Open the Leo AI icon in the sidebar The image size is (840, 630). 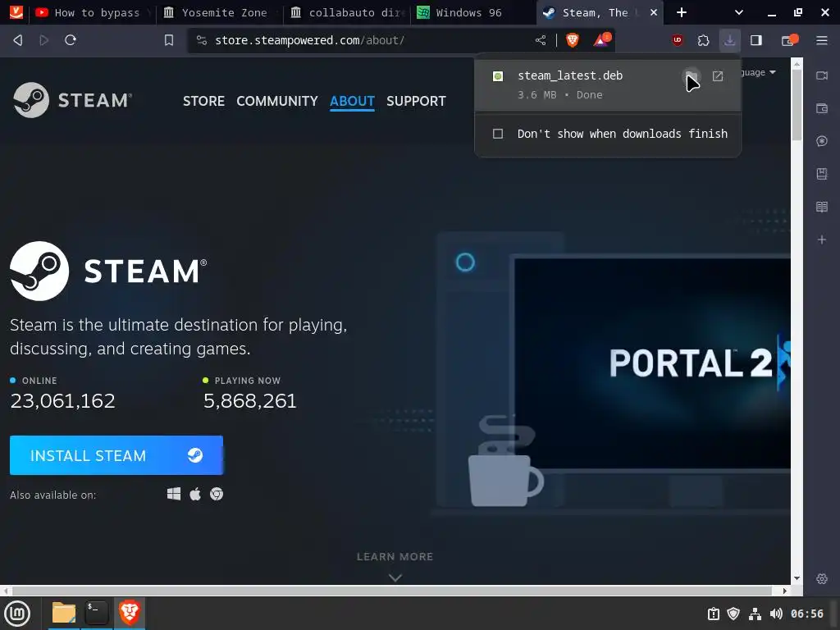(x=822, y=141)
